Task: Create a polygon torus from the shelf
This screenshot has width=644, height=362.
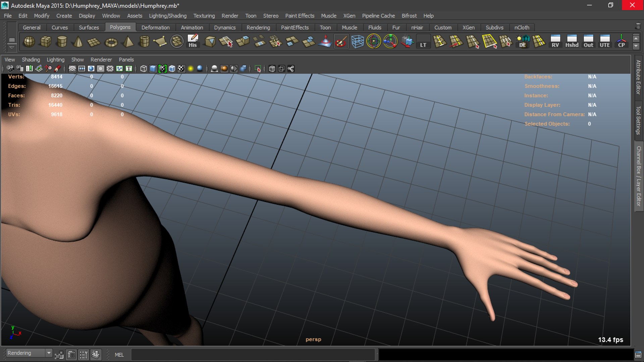Action: click(x=111, y=42)
